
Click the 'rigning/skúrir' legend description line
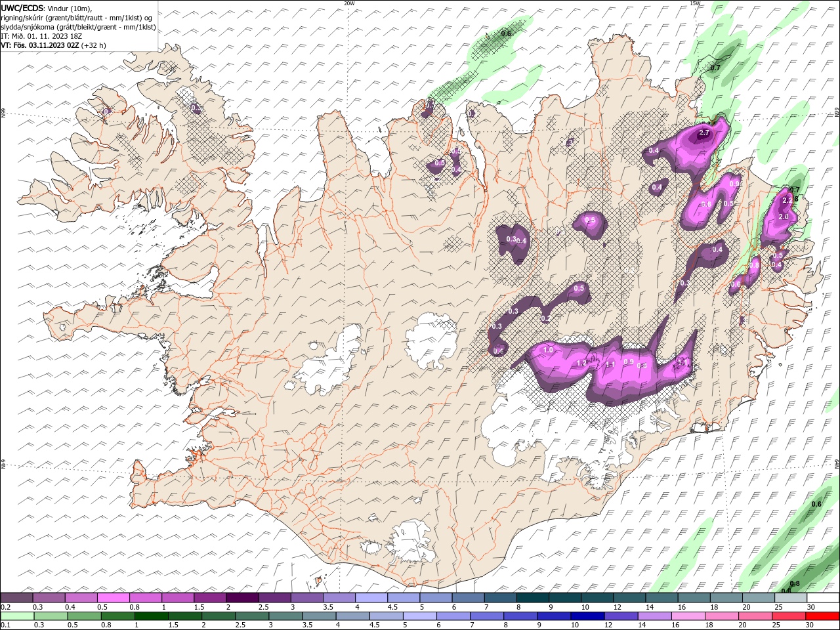click(77, 18)
